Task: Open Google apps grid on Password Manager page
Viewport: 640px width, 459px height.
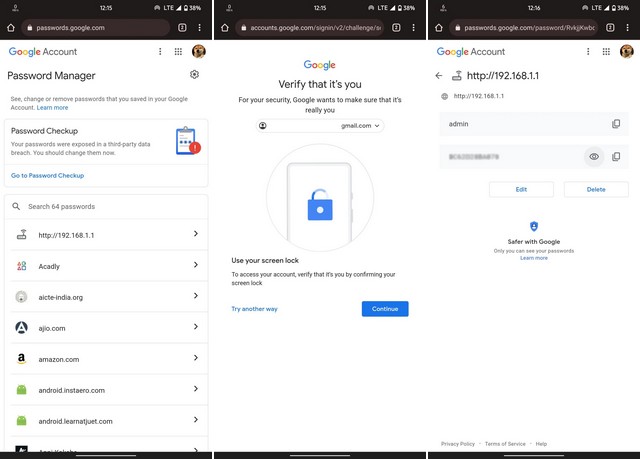Action: 178,51
